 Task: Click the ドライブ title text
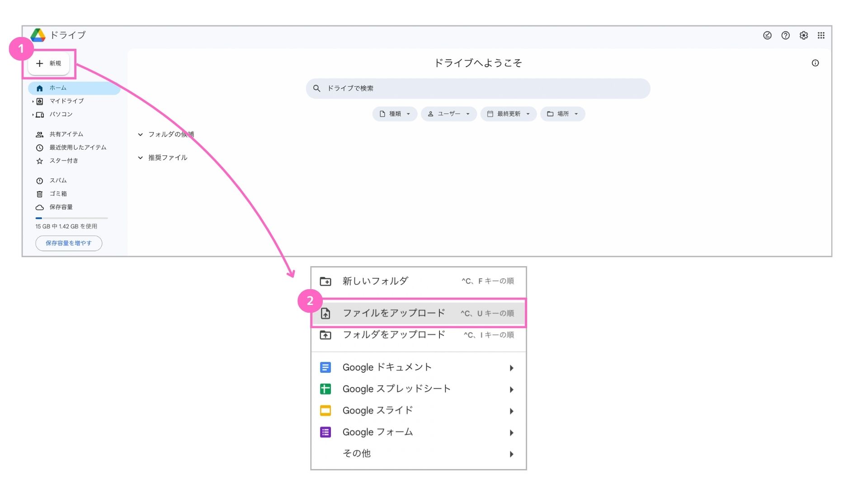(68, 35)
